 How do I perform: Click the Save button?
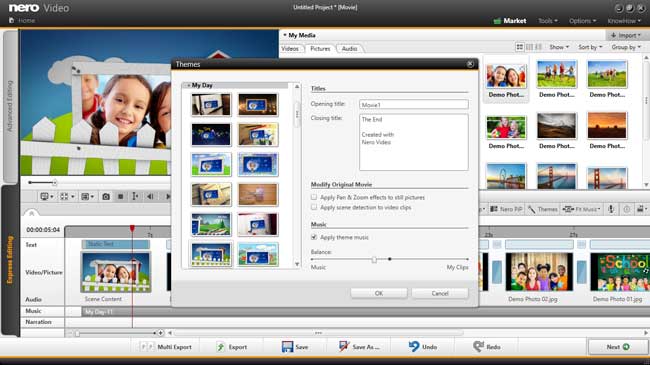pos(295,347)
